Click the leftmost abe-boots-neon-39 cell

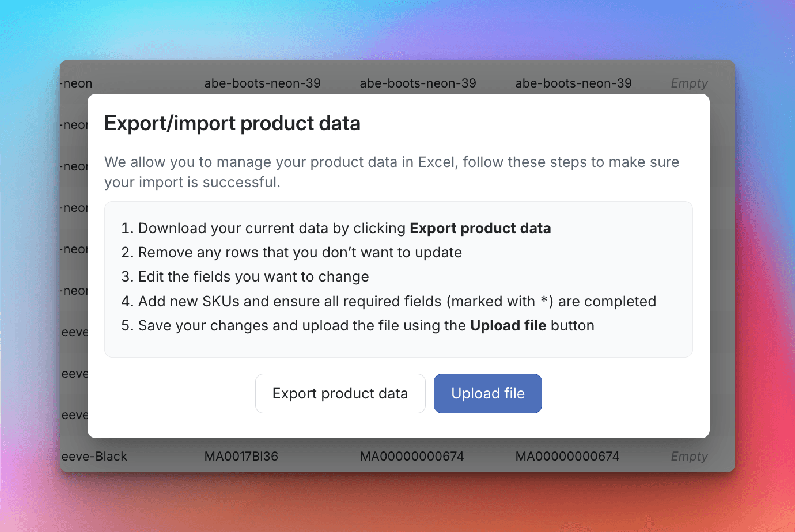tap(262, 83)
